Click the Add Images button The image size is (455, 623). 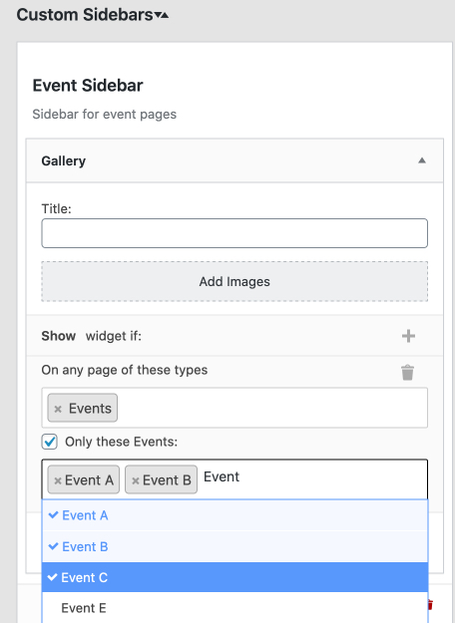point(234,281)
